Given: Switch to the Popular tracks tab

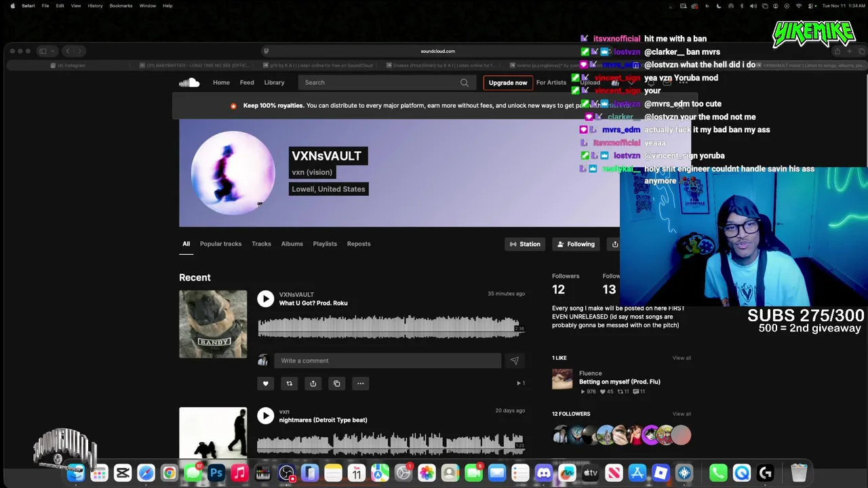Looking at the screenshot, I should pos(220,244).
